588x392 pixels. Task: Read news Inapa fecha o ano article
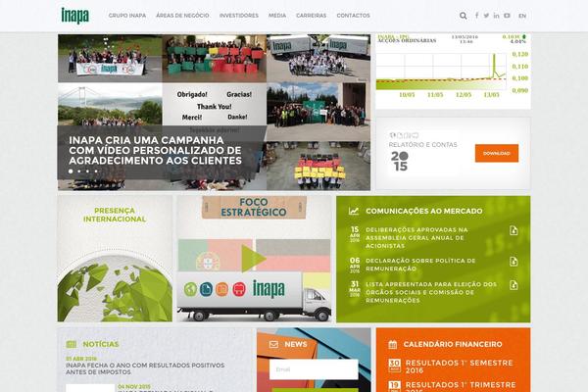tap(145, 368)
